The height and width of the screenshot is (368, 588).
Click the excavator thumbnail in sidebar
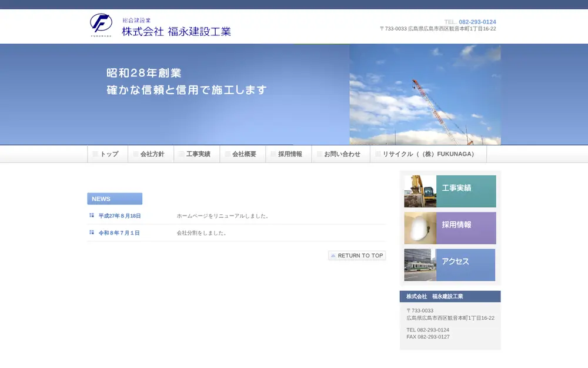tap(420, 191)
